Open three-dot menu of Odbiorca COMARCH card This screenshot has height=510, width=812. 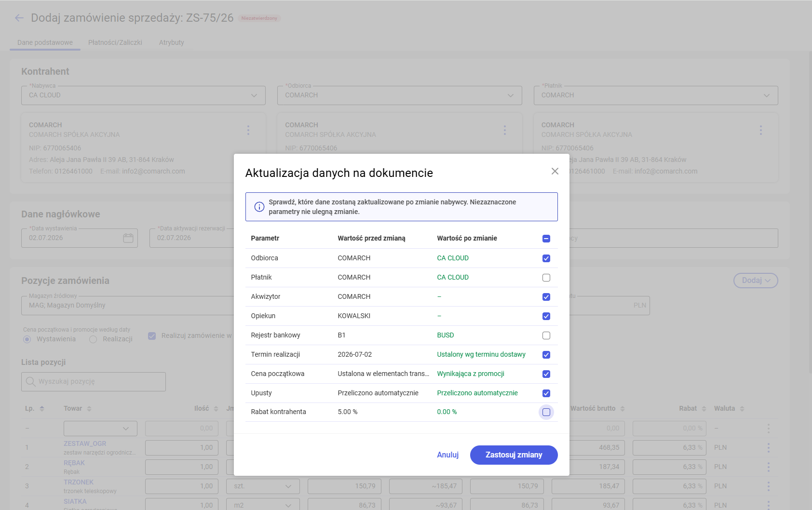[x=505, y=130]
